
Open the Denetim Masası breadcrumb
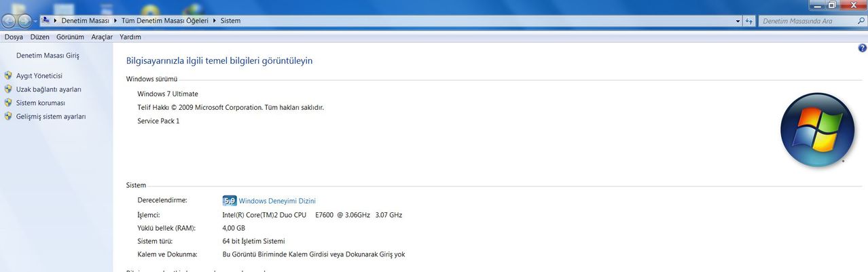pyautogui.click(x=85, y=21)
